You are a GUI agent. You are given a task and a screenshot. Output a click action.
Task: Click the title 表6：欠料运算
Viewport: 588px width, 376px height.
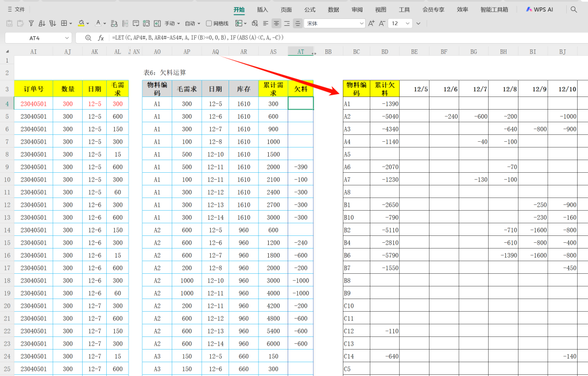[165, 72]
